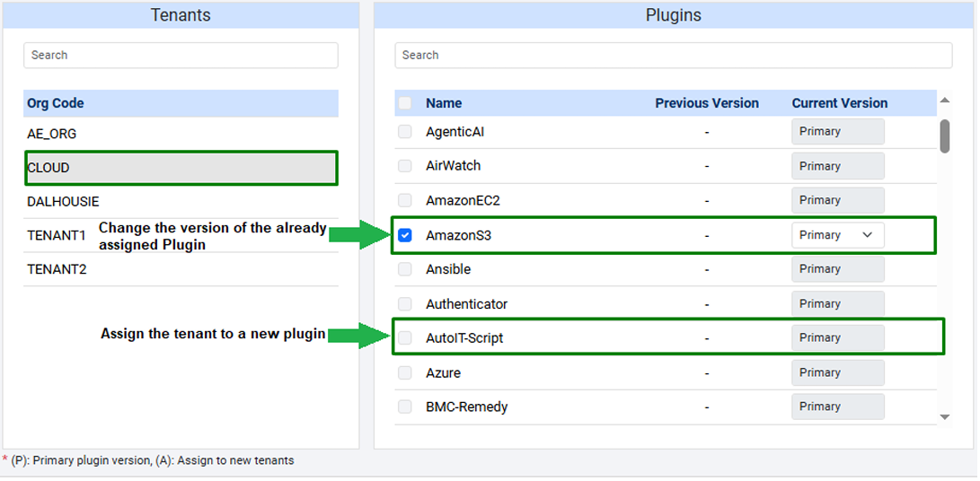Click the AirWatch plugin name
The image size is (980, 481).
click(453, 166)
